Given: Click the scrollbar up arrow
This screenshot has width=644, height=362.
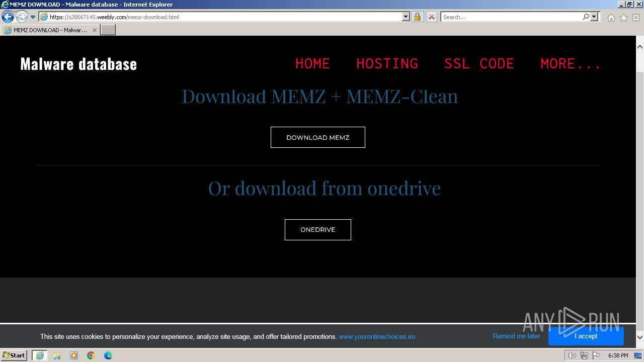Looking at the screenshot, I should coord(640,47).
